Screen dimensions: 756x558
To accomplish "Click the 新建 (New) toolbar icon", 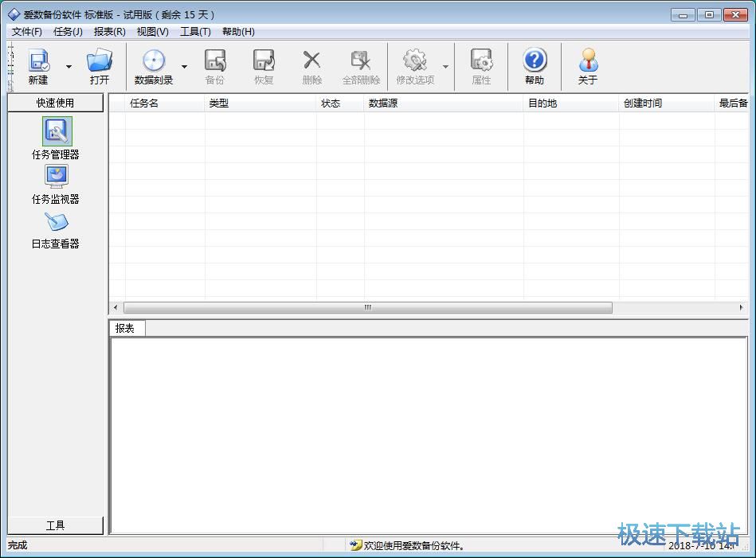I will coord(38,67).
